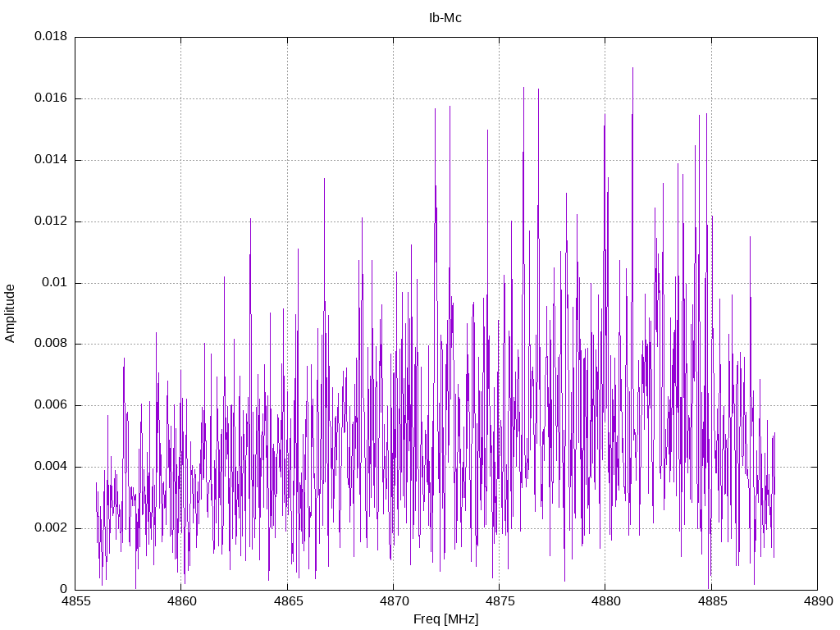840x630 pixels.
Task: Click y-axis tick label 0.016
Action: pyautogui.click(x=51, y=98)
